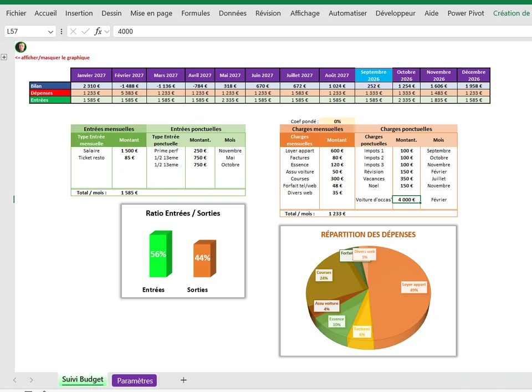Click the green Entrées 56% chart bar
532x392 pixels.
pos(161,254)
